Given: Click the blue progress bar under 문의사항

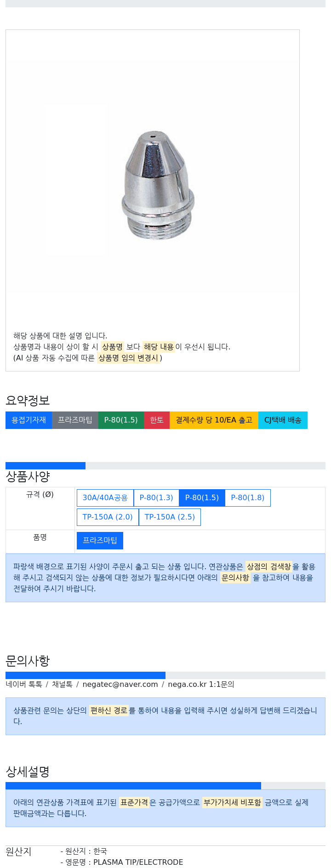Looking at the screenshot, I should (86, 675).
